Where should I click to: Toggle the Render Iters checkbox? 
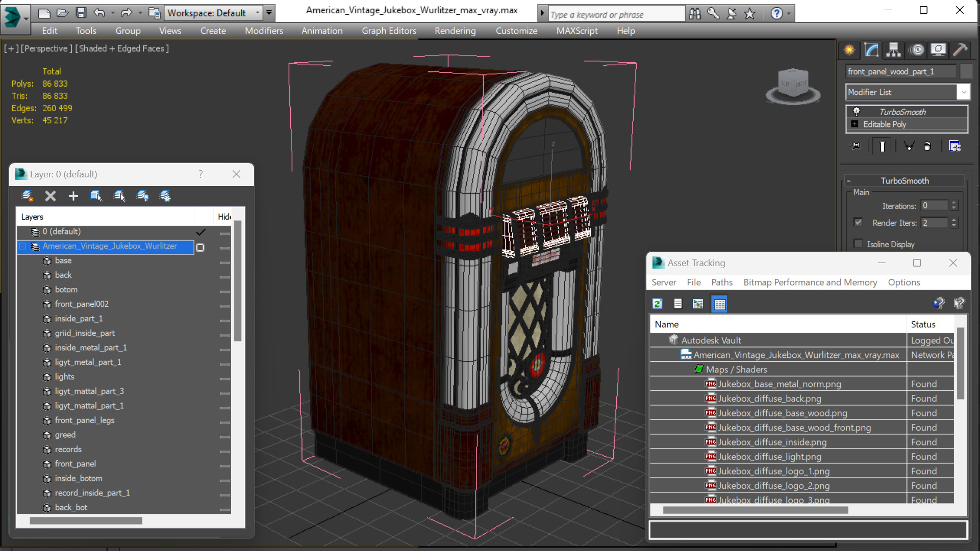[x=859, y=223]
